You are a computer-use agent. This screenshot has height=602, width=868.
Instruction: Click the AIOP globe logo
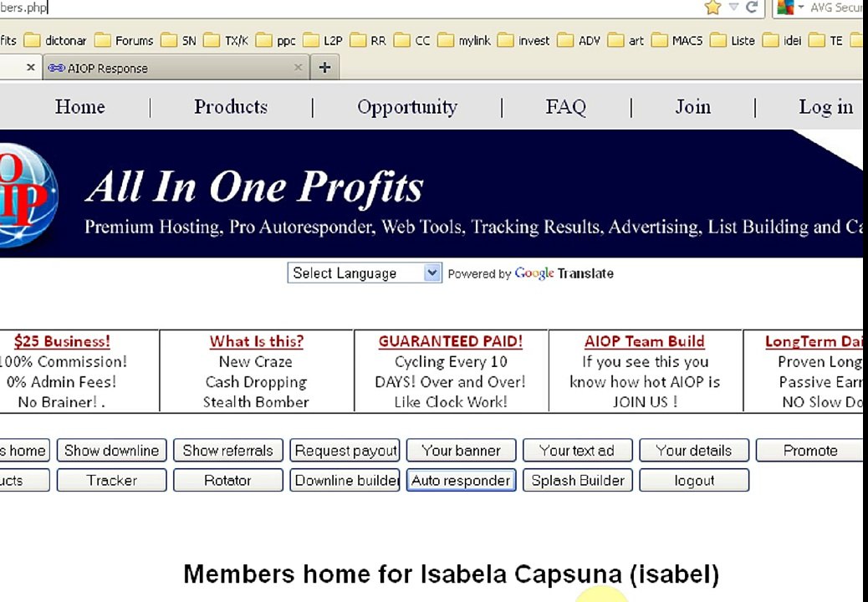click(x=27, y=194)
